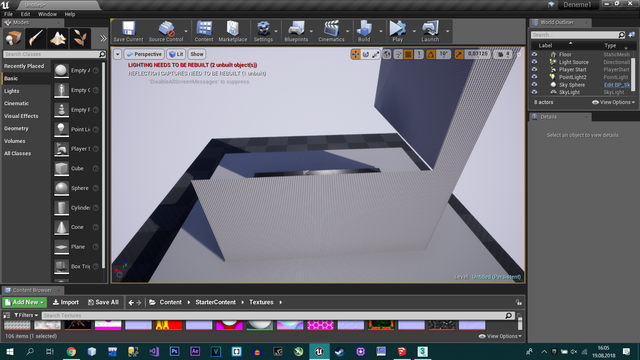This screenshot has height=360, width=640.
Task: Change rotation snap value 10°
Action: 443,54
